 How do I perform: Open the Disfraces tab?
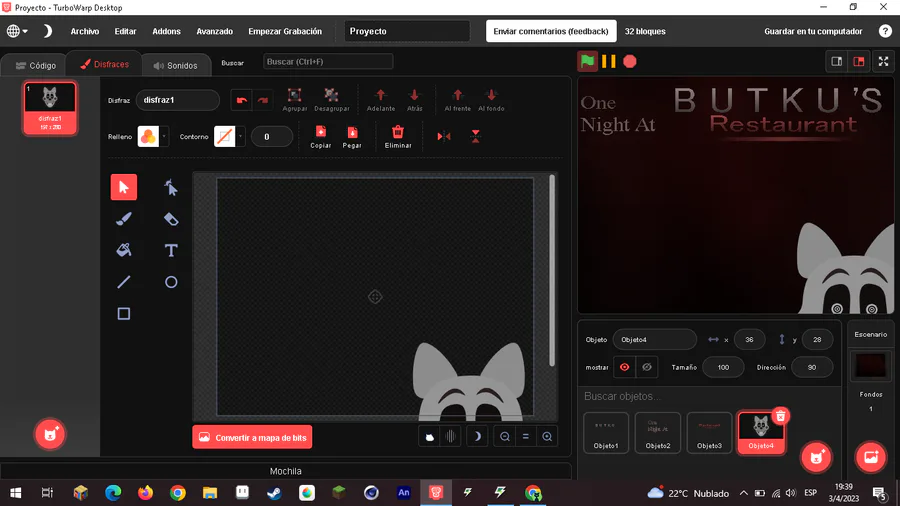104,64
